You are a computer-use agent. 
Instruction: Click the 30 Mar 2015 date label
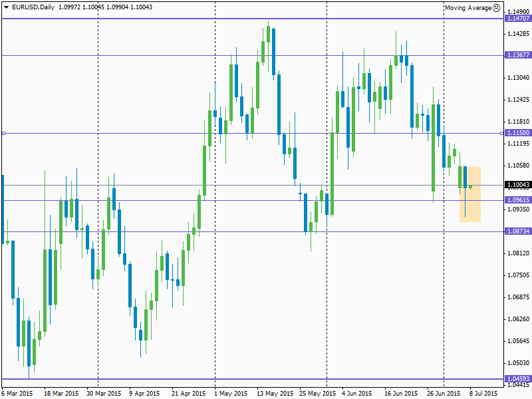104,394
